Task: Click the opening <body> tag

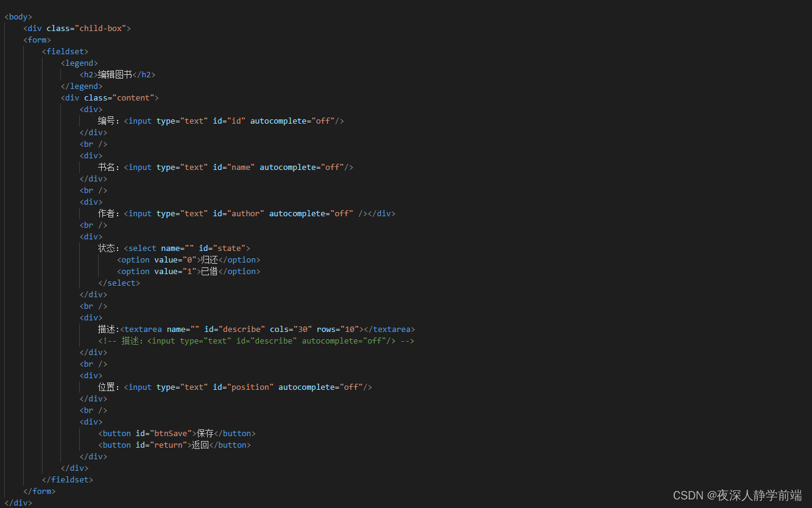Action: (x=17, y=16)
